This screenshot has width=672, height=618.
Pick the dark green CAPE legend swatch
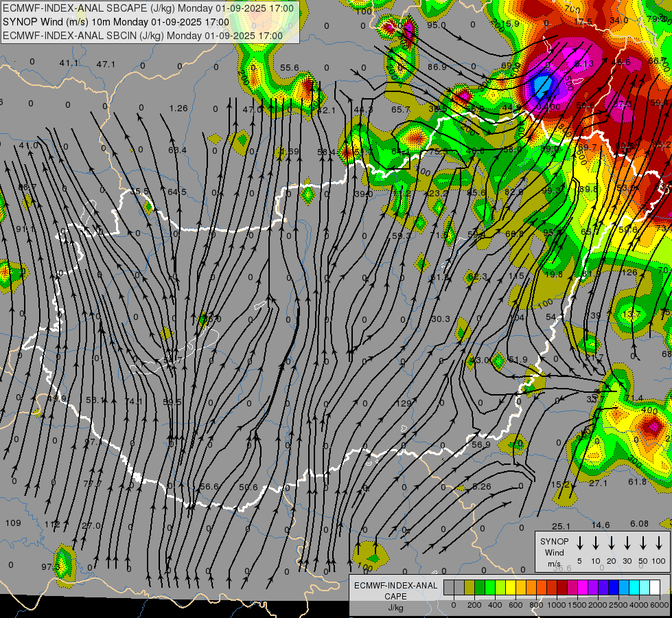pyautogui.click(x=480, y=587)
